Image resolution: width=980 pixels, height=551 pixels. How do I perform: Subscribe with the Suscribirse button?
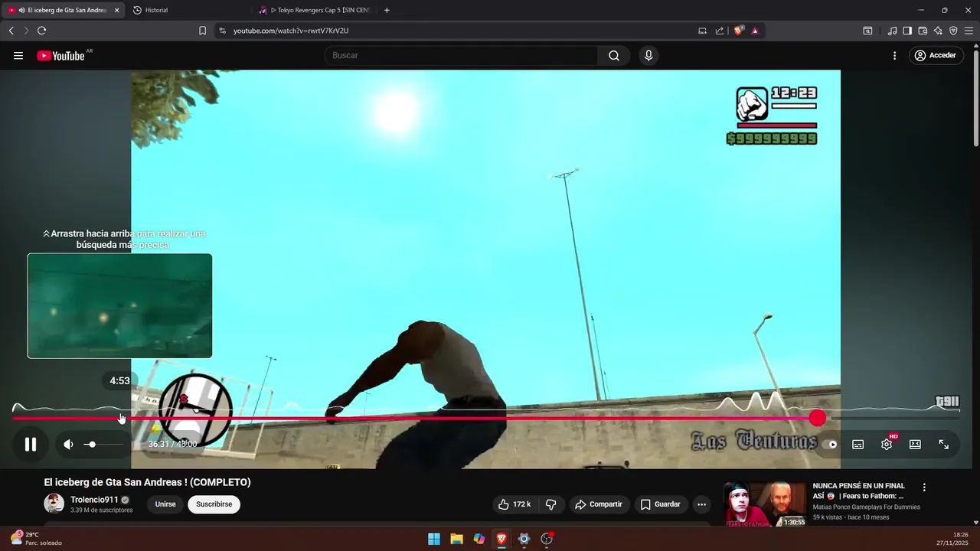pos(214,504)
